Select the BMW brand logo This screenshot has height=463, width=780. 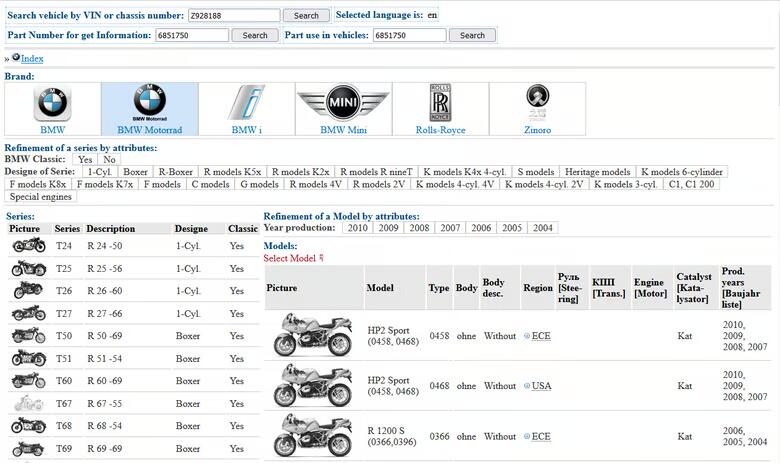(x=53, y=104)
